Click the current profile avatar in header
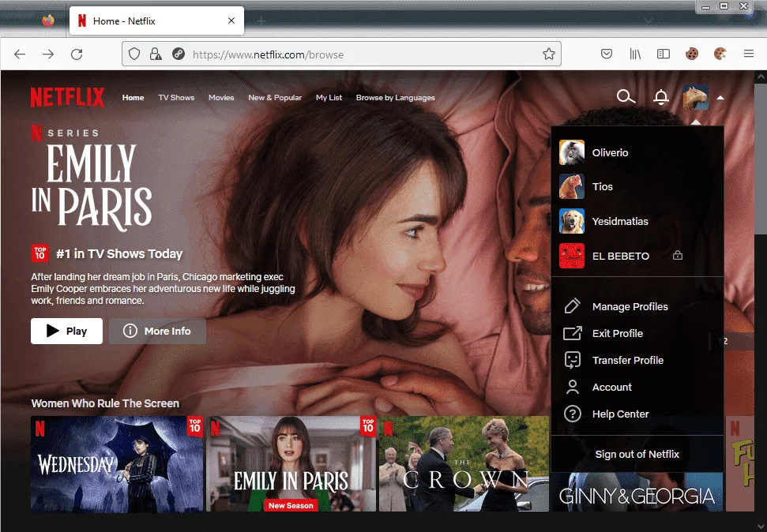Screen dimensions: 767x532 pos(696,97)
